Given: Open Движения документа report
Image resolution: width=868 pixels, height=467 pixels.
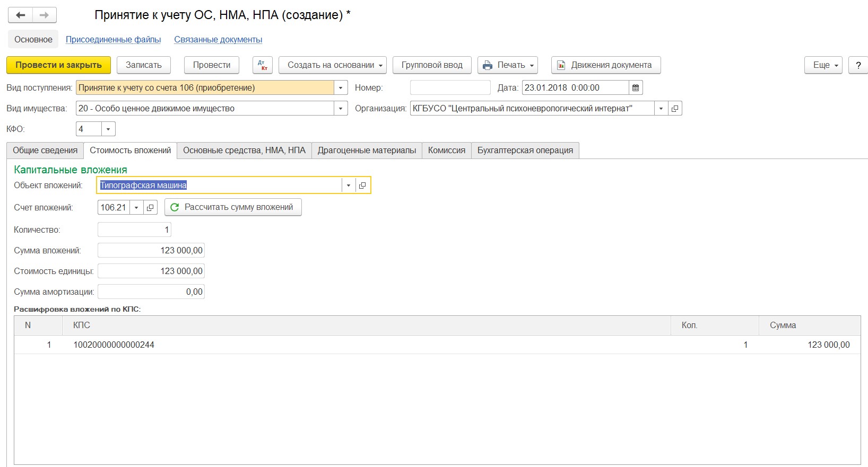Looking at the screenshot, I should (x=606, y=65).
